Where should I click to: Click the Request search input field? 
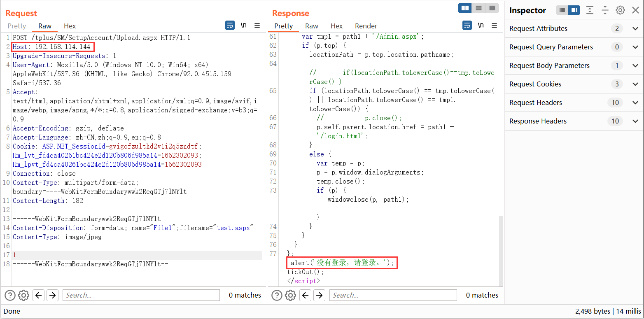point(141,295)
